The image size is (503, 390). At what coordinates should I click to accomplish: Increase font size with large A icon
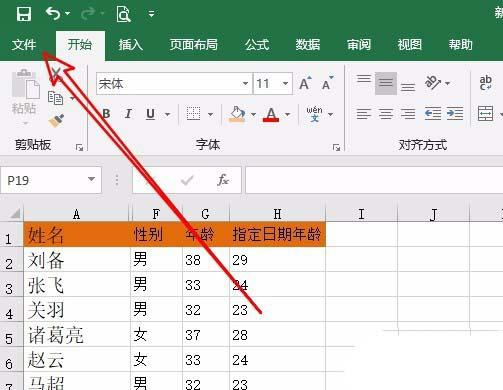point(305,83)
